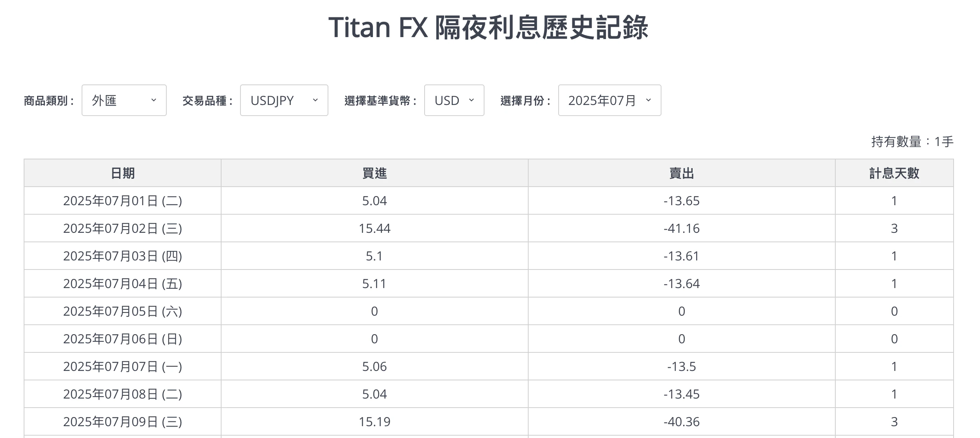Click the 5.11 buy value cell
This screenshot has width=980, height=438.
374,284
